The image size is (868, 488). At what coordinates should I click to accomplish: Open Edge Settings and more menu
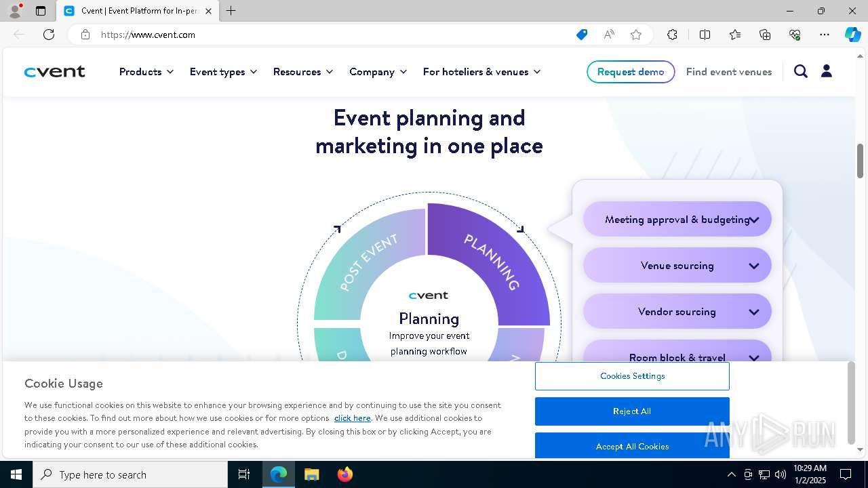[x=825, y=35]
